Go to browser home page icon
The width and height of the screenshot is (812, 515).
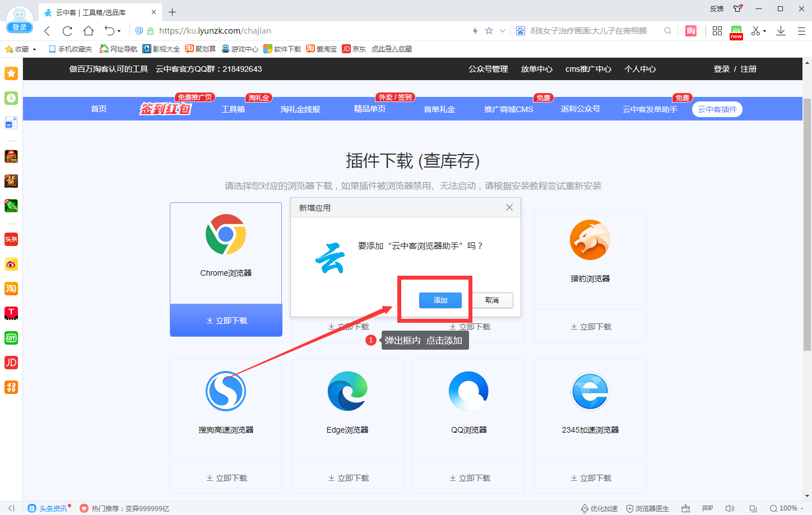pyautogui.click(x=89, y=31)
